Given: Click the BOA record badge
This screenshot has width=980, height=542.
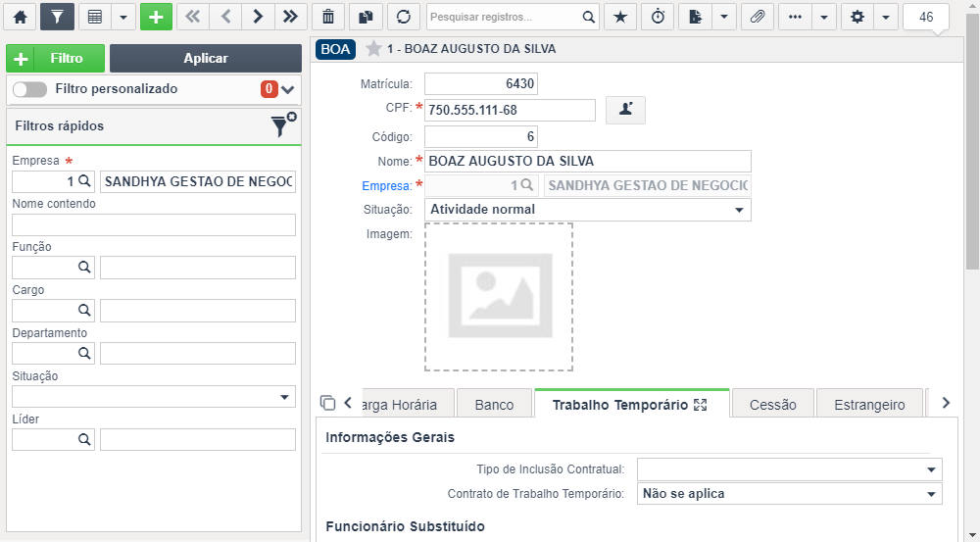Looking at the screenshot, I should coord(335,49).
